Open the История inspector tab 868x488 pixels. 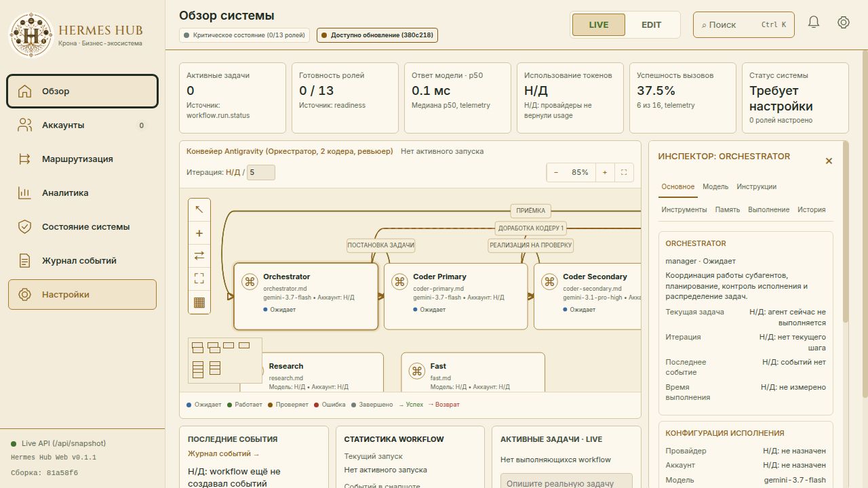point(812,209)
